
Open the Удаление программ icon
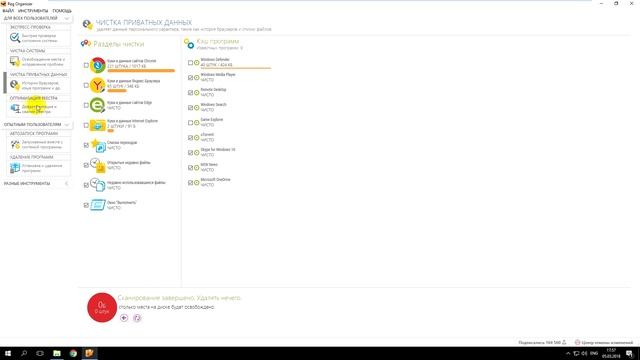pyautogui.click(x=15, y=168)
